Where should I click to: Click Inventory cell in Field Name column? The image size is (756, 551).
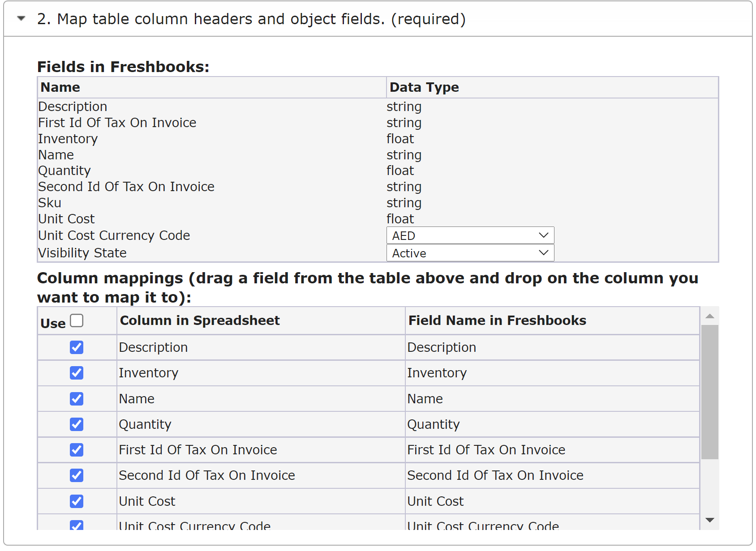552,373
